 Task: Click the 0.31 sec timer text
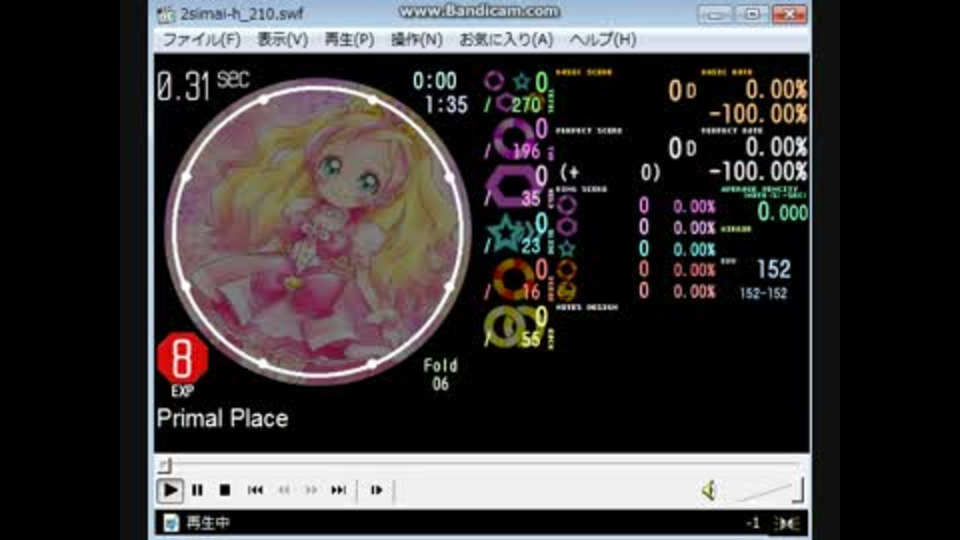click(203, 85)
